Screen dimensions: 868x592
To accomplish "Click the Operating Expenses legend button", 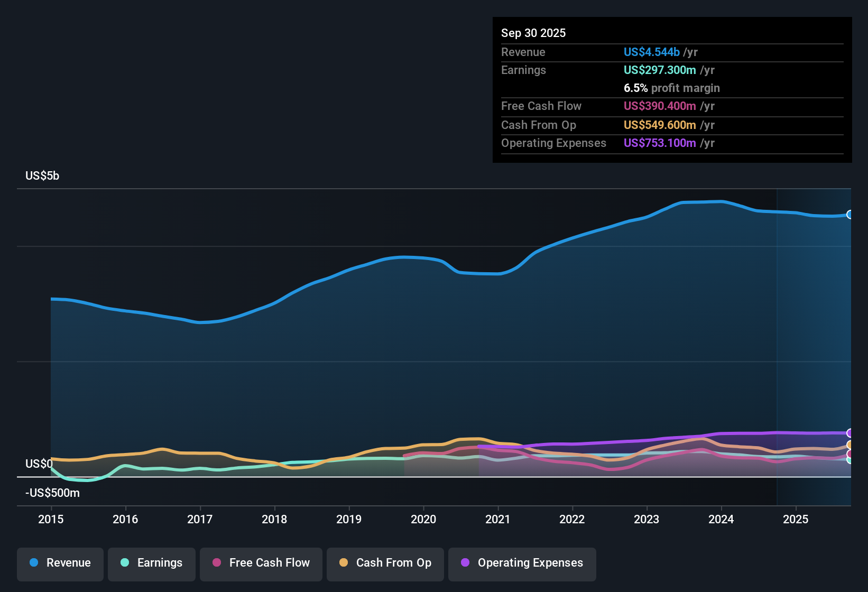I will [x=522, y=563].
